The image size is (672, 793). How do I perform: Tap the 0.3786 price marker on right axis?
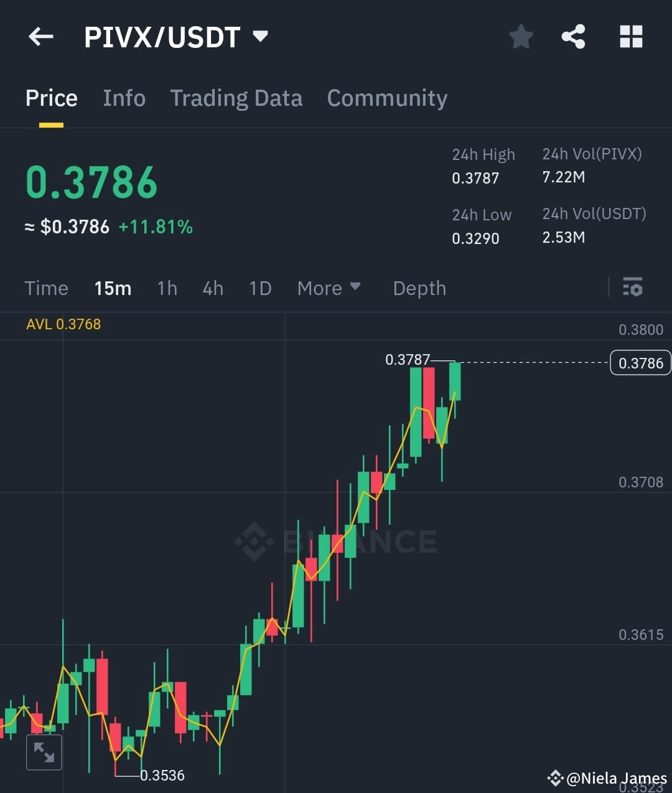(640, 362)
